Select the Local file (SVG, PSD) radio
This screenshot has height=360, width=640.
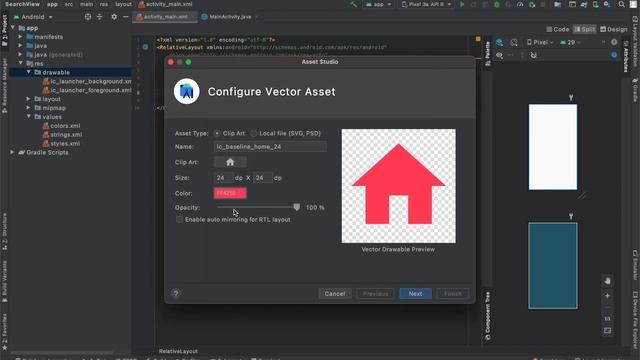[x=254, y=133]
